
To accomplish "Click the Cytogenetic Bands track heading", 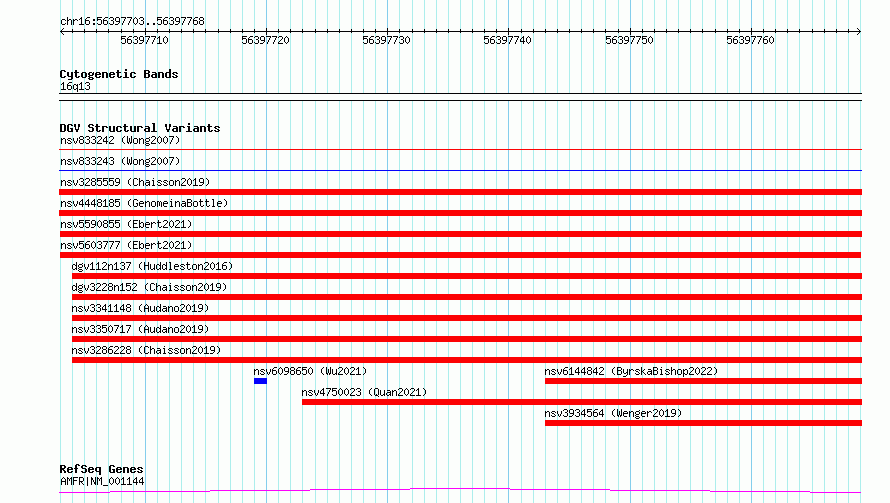I will pos(119,74).
